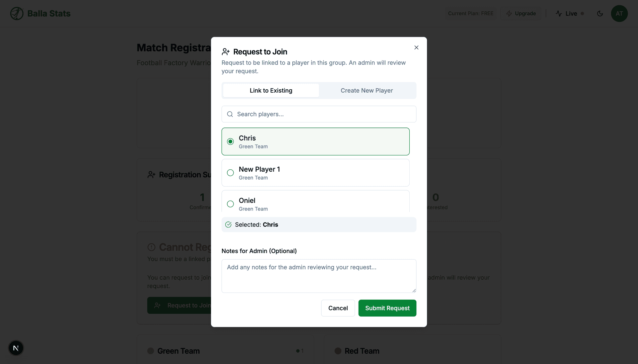Open the AT profile avatar menu
The image size is (638, 364).
[x=619, y=13]
